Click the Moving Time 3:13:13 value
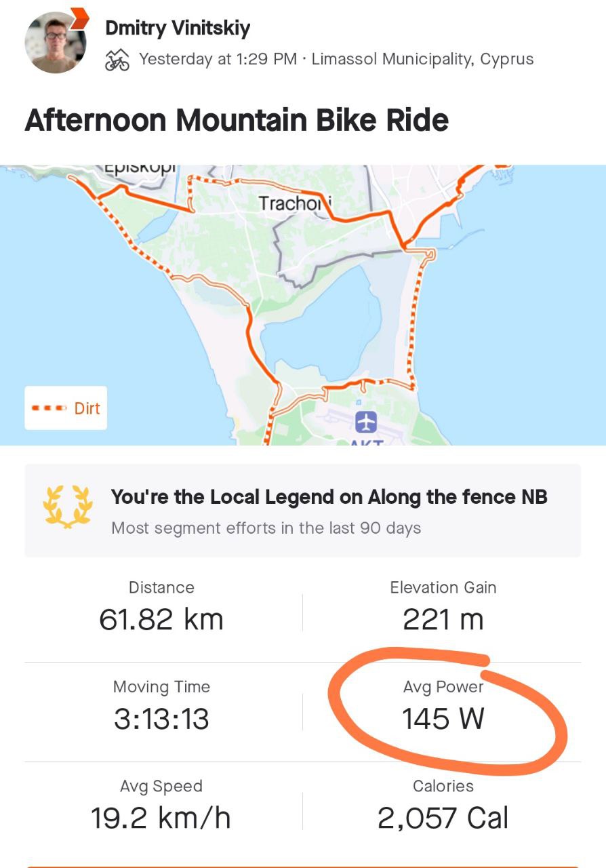Viewport: 606px width, 868px height. (161, 718)
